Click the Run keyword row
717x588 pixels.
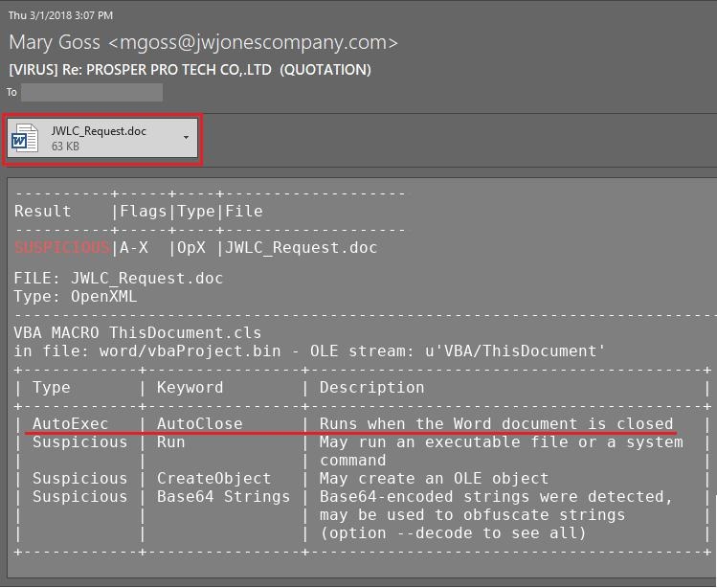[170, 442]
